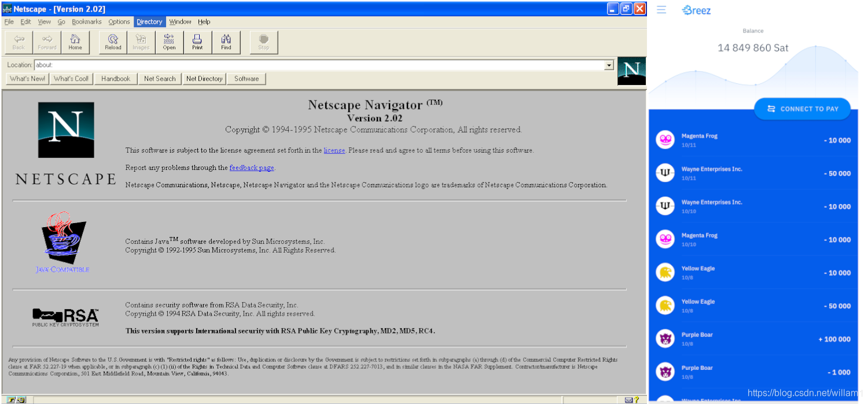This screenshot has width=868, height=404.
Task: Open the Options menu
Action: pyautogui.click(x=119, y=22)
